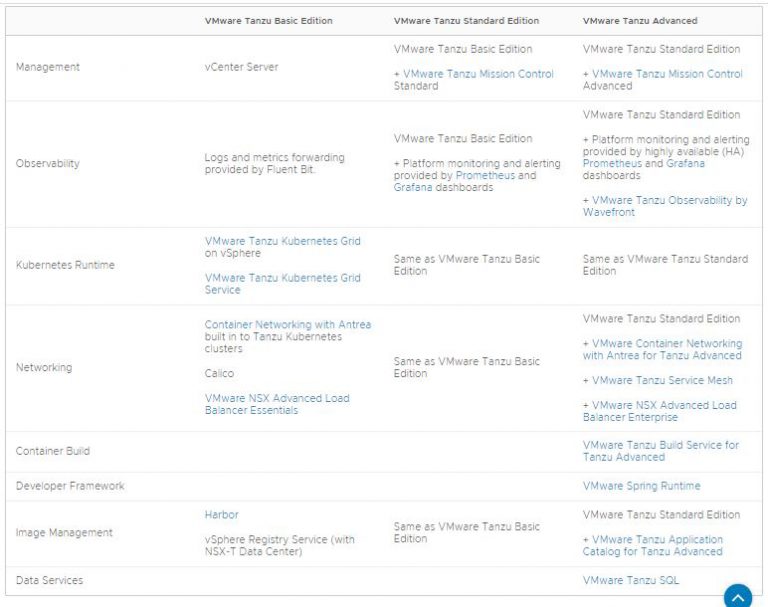
Task: Select the VMware Tanzu Advanced column header
Action: point(640,21)
